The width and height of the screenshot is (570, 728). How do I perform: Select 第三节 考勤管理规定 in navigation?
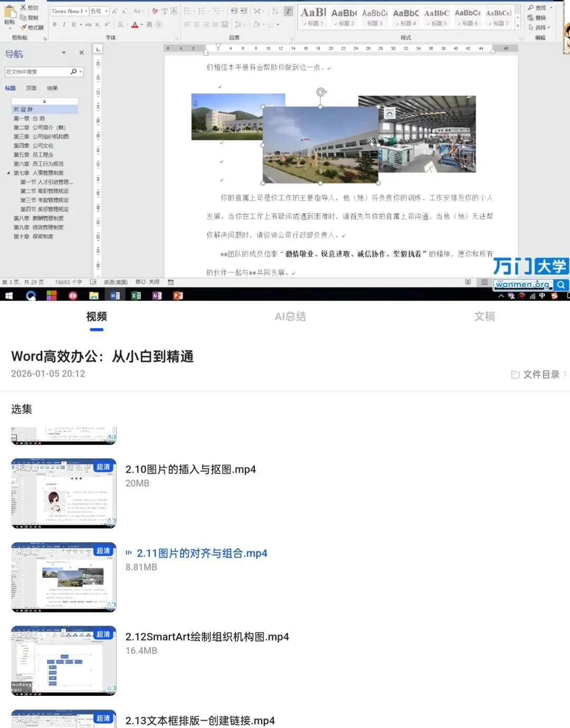[44, 200]
